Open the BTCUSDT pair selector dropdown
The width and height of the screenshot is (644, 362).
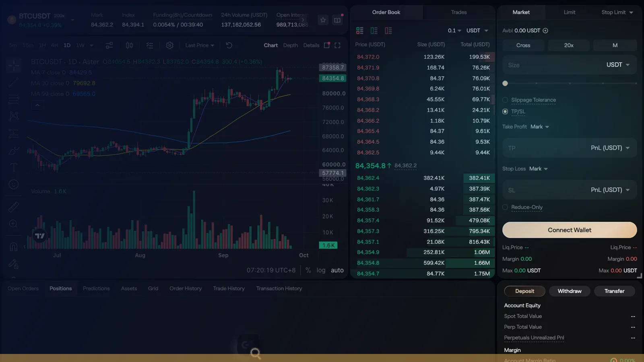72,19
